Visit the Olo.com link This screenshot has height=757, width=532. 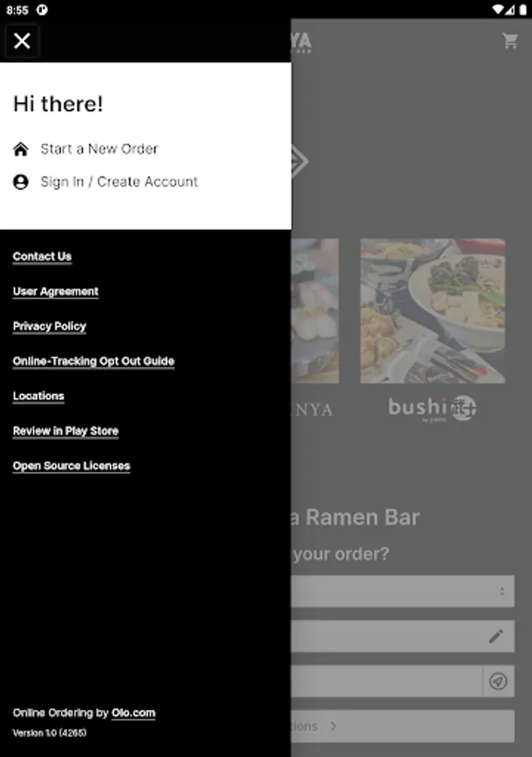coord(134,713)
